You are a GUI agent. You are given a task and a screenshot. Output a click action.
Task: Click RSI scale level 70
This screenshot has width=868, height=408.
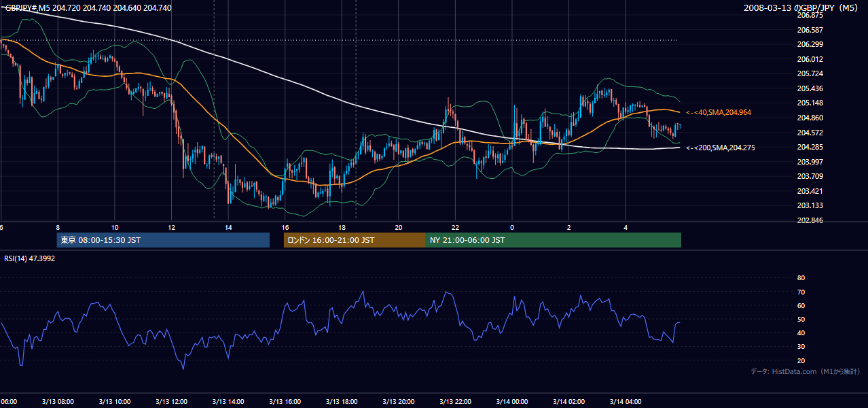(801, 292)
